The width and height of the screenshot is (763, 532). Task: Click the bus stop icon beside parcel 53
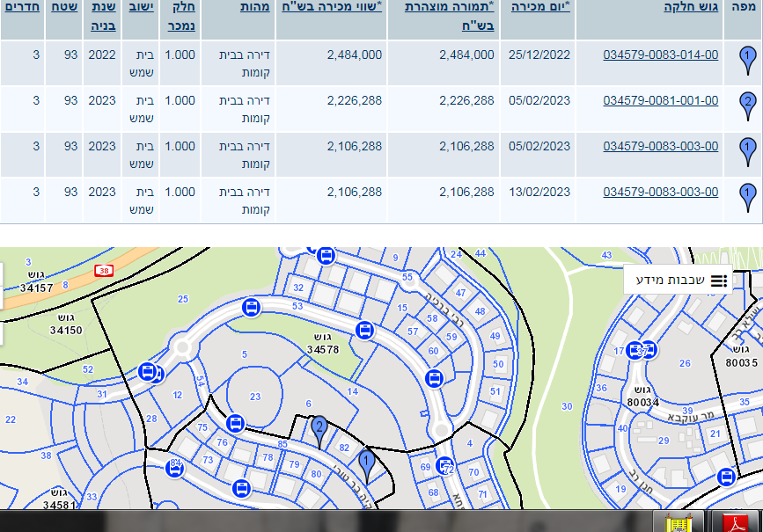pos(252,308)
